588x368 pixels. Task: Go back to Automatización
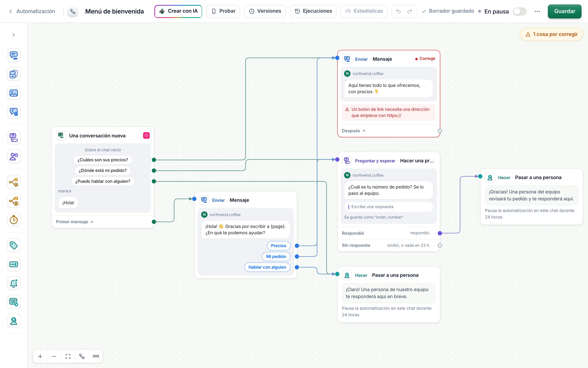[x=32, y=11]
